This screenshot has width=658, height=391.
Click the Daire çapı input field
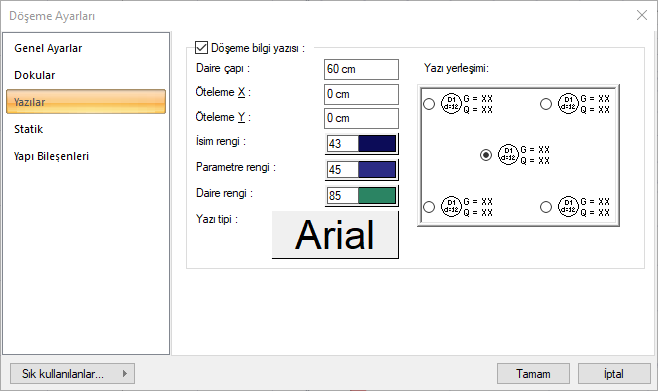361,69
